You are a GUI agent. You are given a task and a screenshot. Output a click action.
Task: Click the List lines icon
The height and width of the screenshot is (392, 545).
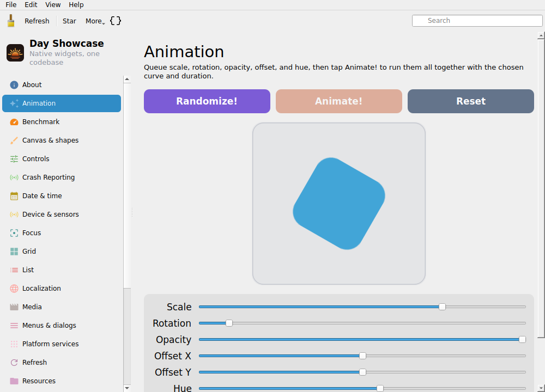pos(14,270)
